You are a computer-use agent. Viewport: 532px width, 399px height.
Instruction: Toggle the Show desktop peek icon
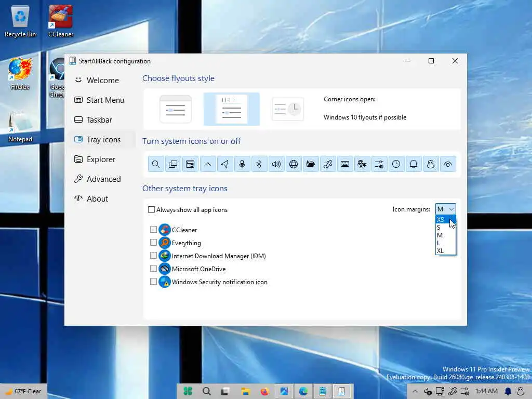pyautogui.click(x=448, y=164)
